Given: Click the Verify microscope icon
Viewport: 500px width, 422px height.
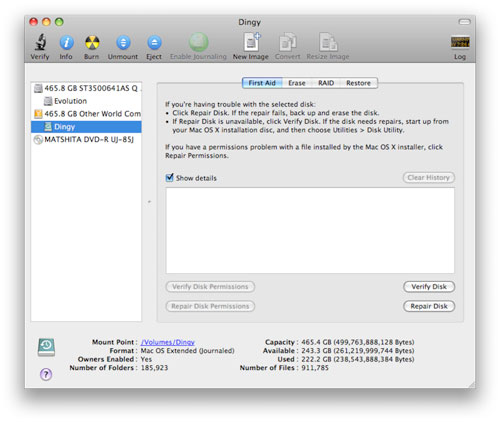Looking at the screenshot, I should [x=40, y=42].
